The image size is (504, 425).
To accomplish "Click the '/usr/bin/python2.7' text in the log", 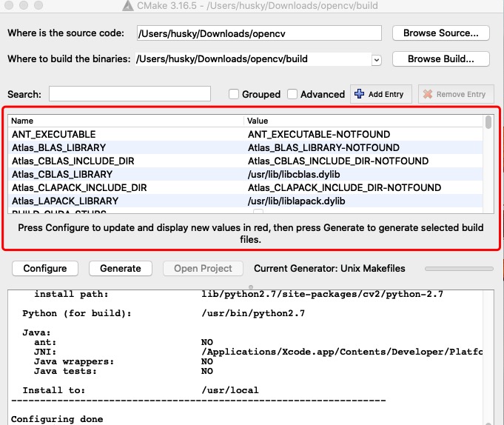I will pos(253,313).
